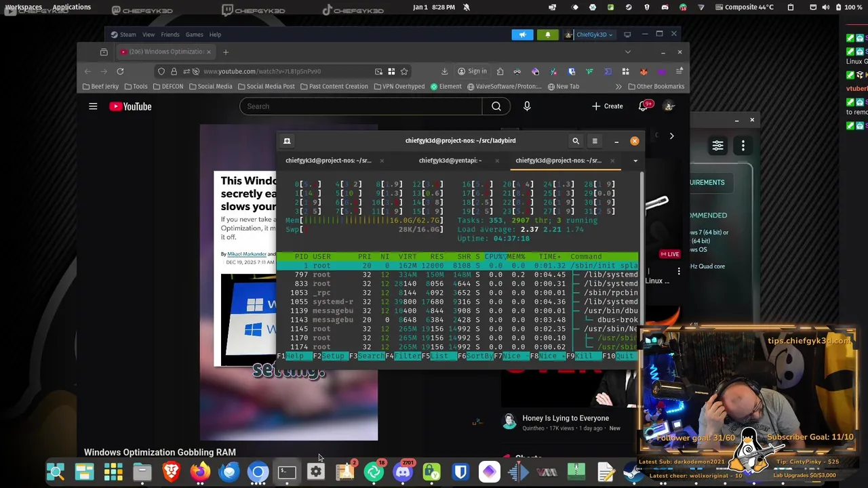The height and width of the screenshot is (488, 868).
Task: Expand the browser's list all tabs chevron
Action: click(627, 52)
